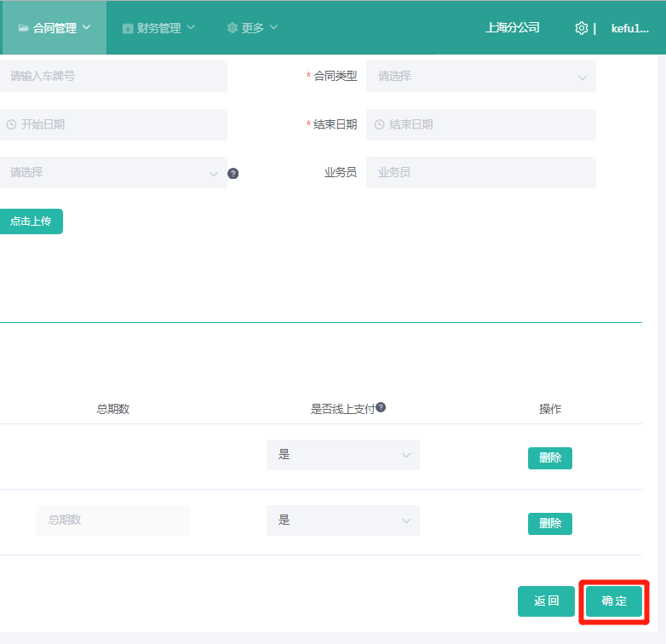666x644 pixels.
Task: Click the gear icon beside 更多
Action: click(x=233, y=28)
